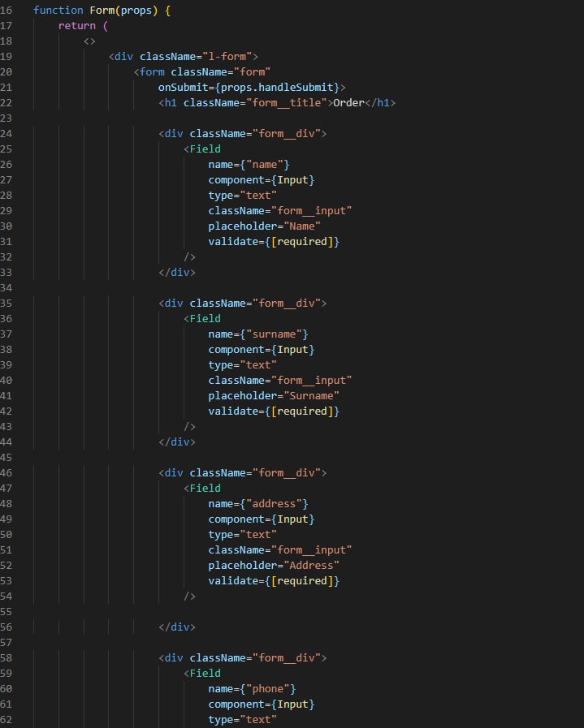The image size is (584, 728).
Task: Click the 'return' keyword on line 17
Action: [76, 25]
